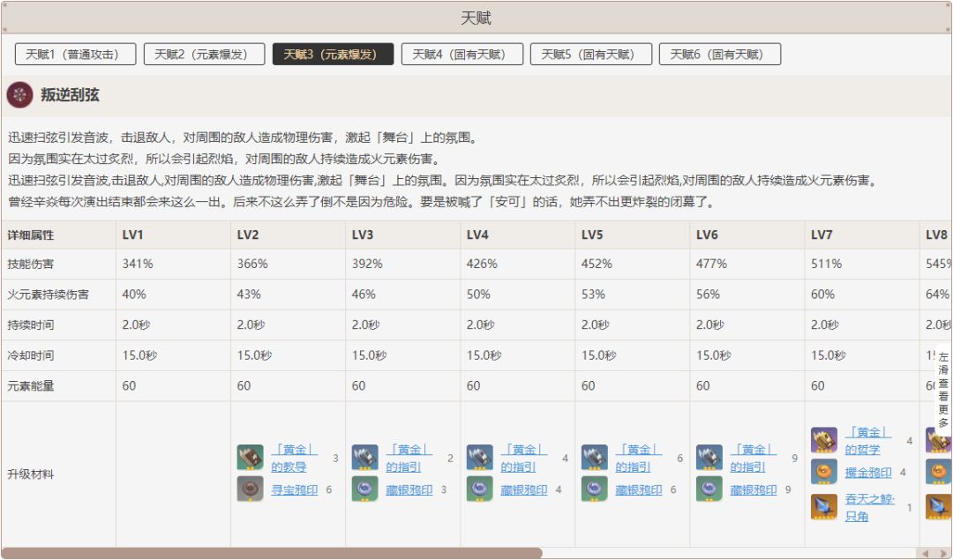Open 天赋4（固有天赋）tab
The image size is (953, 560).
click(461, 54)
